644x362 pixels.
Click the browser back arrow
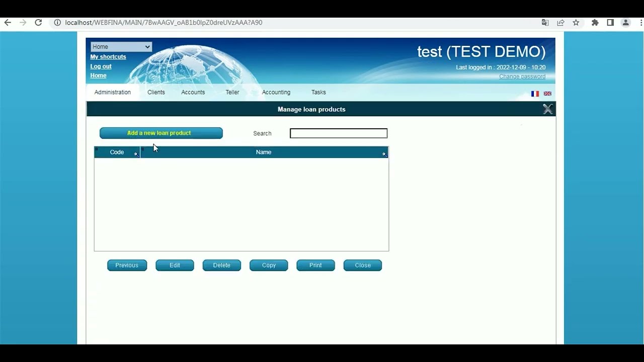tap(8, 23)
